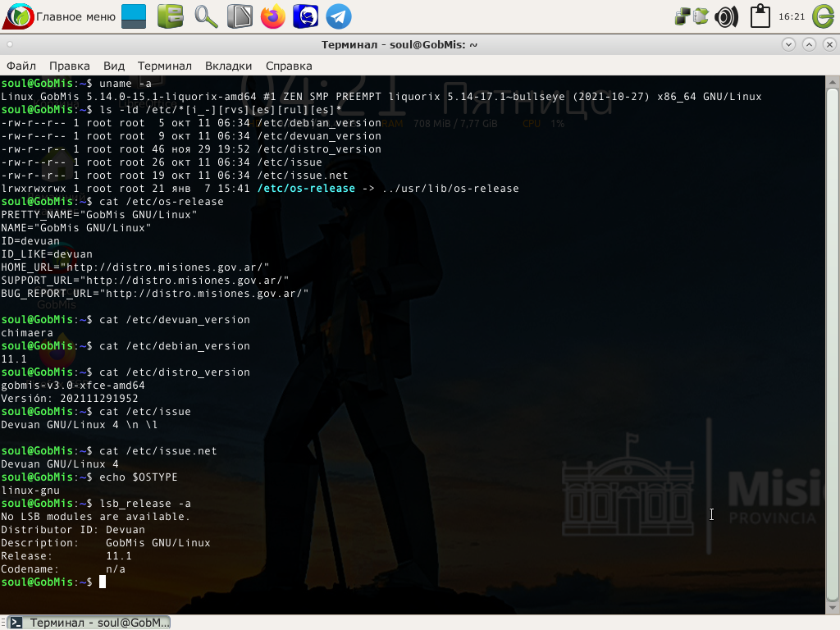The height and width of the screenshot is (630, 840).
Task: Click the block cursor at the last prompt
Action: point(103,582)
